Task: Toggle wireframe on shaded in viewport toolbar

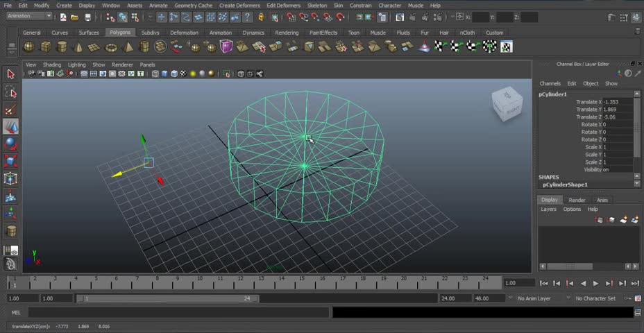Action: tap(174, 74)
